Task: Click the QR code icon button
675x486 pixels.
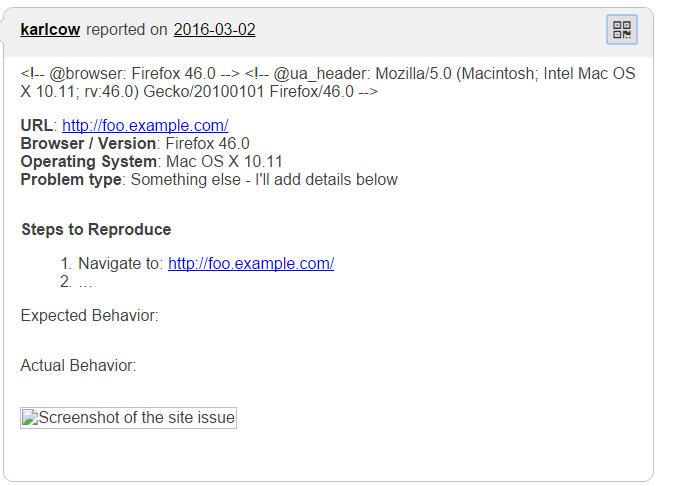Action: pyautogui.click(x=621, y=30)
